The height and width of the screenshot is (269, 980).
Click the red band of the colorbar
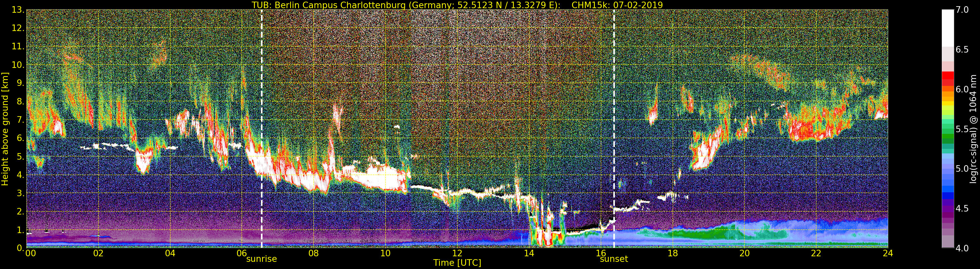click(x=948, y=79)
